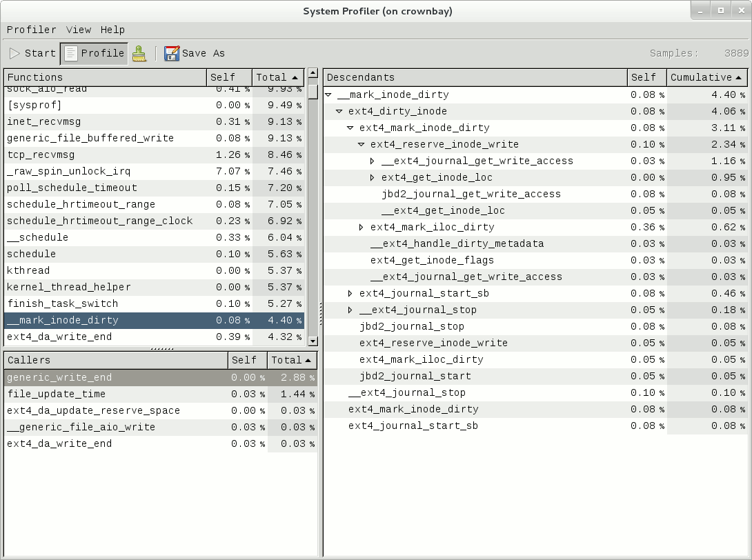Sort functions by Total column header
Screen dimensions: 752x560
(x=277, y=77)
